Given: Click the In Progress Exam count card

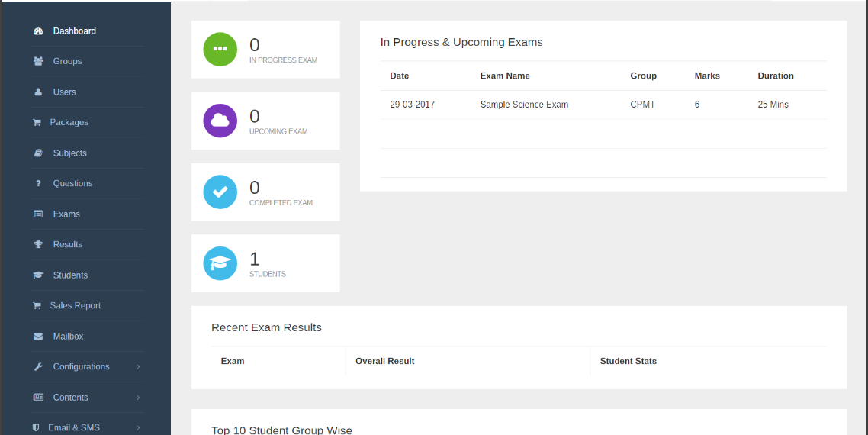Looking at the screenshot, I should point(265,50).
